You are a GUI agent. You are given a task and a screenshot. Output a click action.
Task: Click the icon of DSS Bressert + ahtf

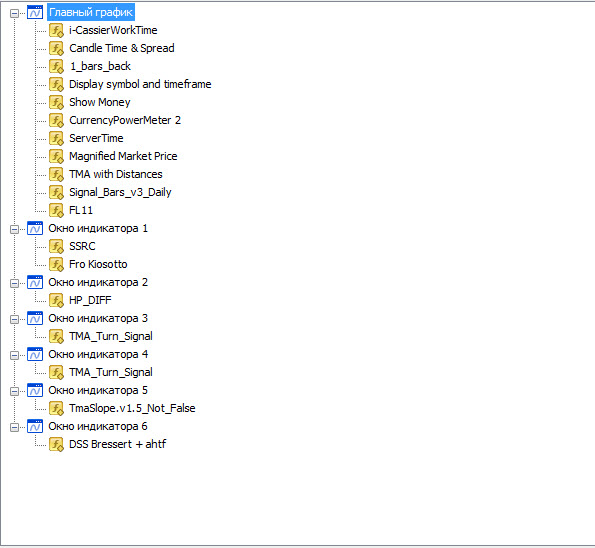click(57, 445)
